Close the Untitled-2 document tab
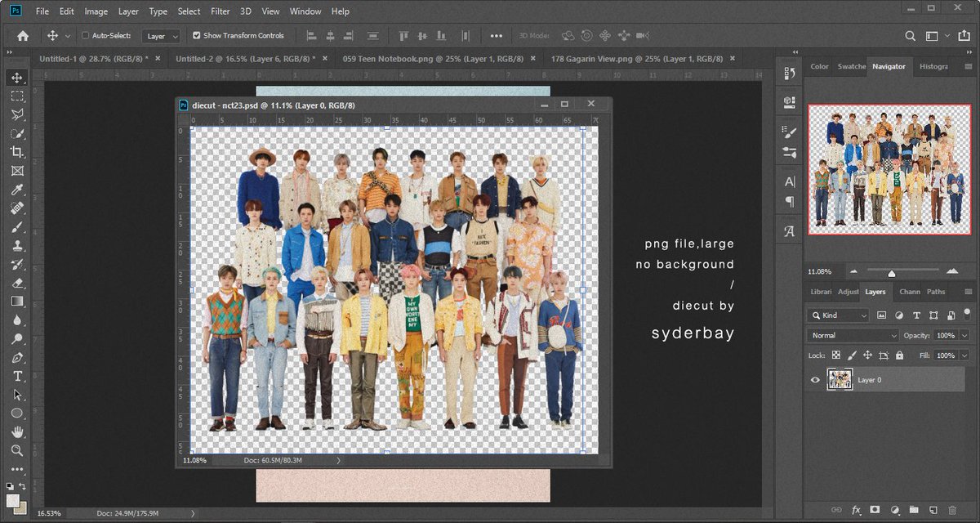The width and height of the screenshot is (980, 523). [324, 59]
